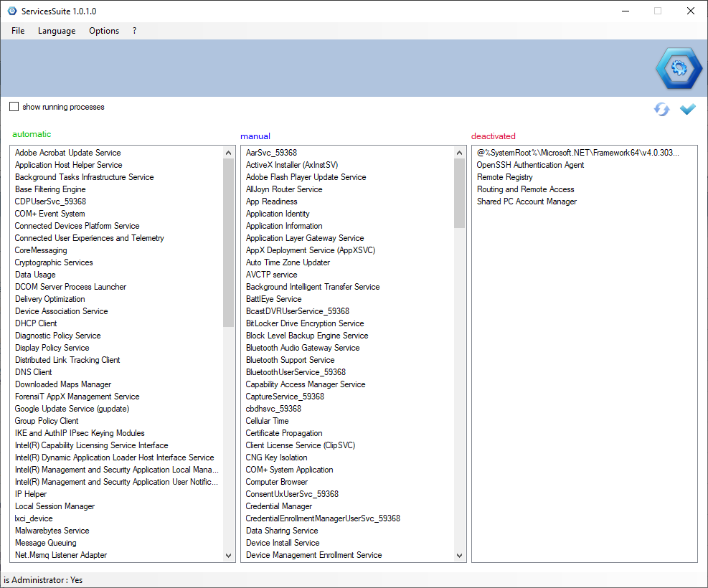Open the Language menu
Image resolution: width=708 pixels, height=588 pixels.
pyautogui.click(x=57, y=31)
